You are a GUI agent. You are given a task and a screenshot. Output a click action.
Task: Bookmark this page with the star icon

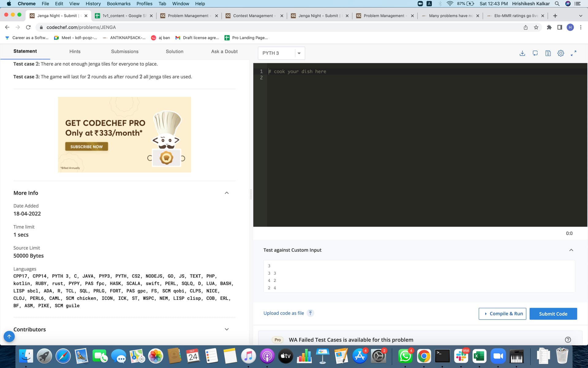(x=536, y=27)
